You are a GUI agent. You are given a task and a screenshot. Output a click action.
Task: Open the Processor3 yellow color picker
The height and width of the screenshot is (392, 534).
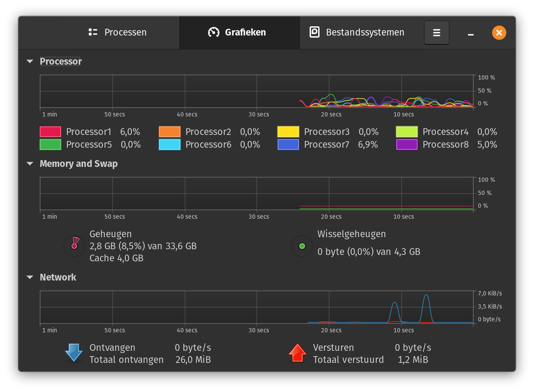(x=288, y=132)
